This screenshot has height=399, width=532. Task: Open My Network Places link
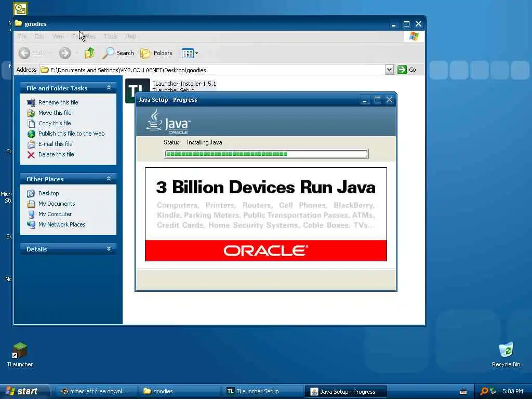click(x=62, y=224)
